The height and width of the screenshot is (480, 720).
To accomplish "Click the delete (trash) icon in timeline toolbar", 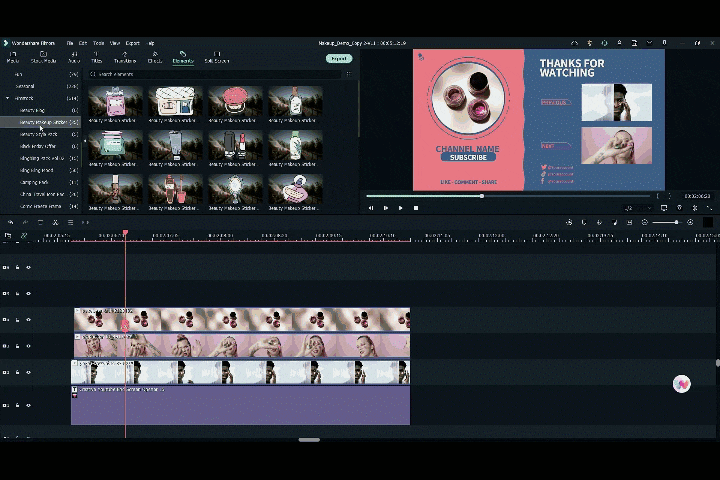I will coord(40,222).
